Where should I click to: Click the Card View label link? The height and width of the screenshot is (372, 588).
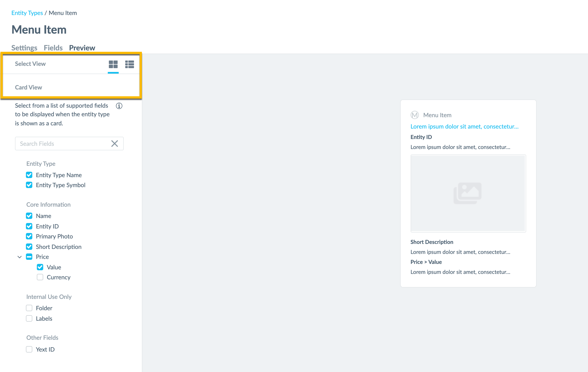[x=28, y=87]
